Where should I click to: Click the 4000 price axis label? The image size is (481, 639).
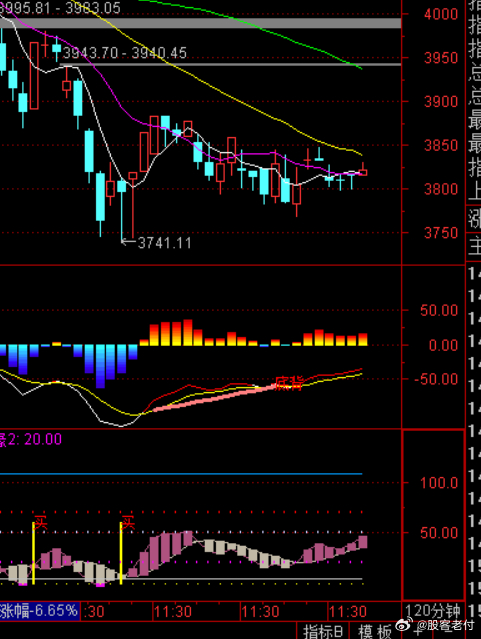[441, 14]
